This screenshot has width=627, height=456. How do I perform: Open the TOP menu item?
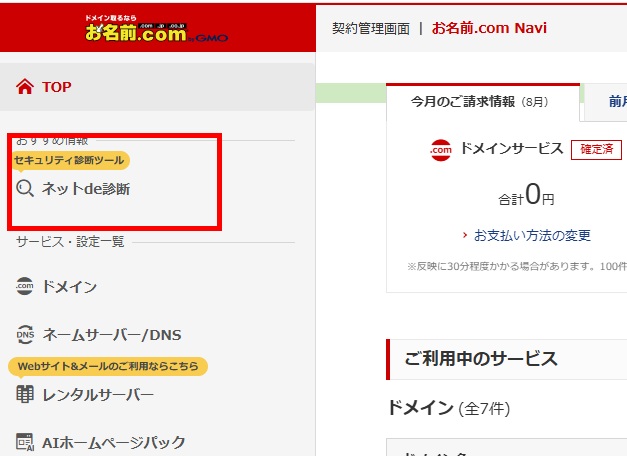[157, 87]
